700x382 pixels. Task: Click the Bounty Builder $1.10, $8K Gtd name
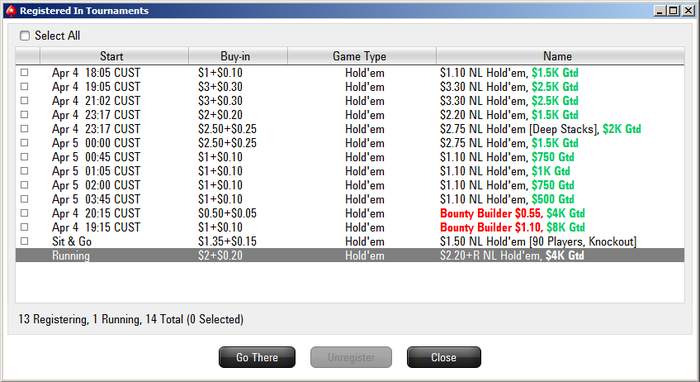pos(512,227)
